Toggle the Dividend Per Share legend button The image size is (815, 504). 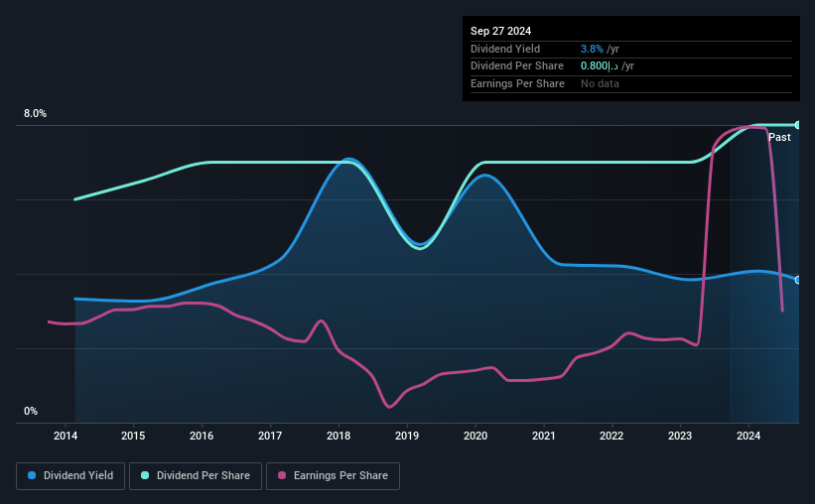196,476
